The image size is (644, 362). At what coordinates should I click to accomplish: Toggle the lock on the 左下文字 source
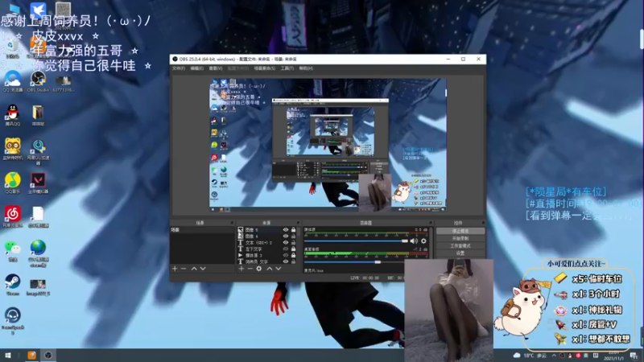pyautogui.click(x=293, y=249)
